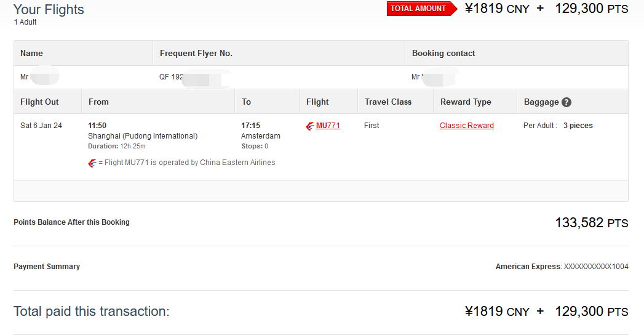Select the Frequent Flyer No. header

(196, 54)
